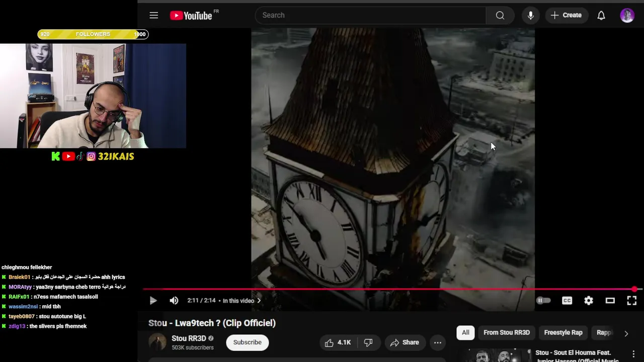This screenshot has width=644, height=362.
Task: Click the streamer webcam feed
Action: point(93,96)
